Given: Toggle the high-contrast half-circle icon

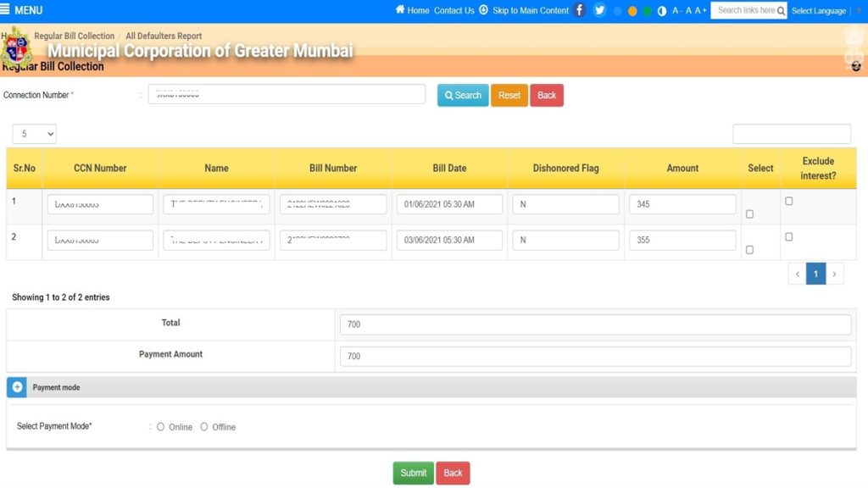Looking at the screenshot, I should (x=661, y=10).
